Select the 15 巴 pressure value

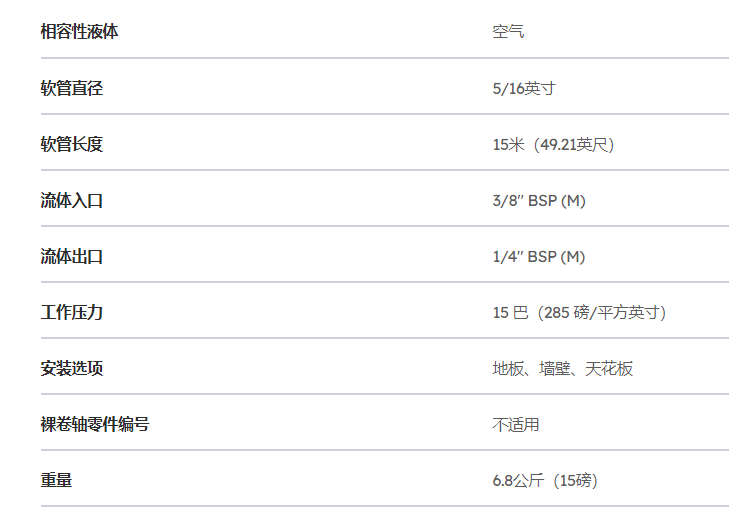pyautogui.click(x=510, y=312)
